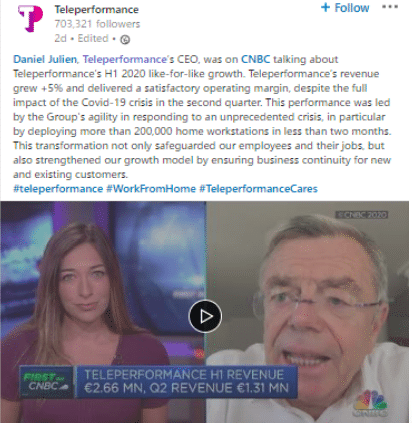Click the CEO's interview frame in the video
Image resolution: width=412 pixels, height=423 pixels.
click(307, 312)
